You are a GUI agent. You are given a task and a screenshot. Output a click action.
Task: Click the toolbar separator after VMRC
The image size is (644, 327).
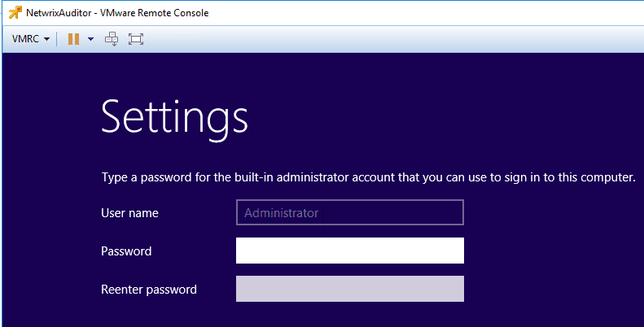point(57,39)
